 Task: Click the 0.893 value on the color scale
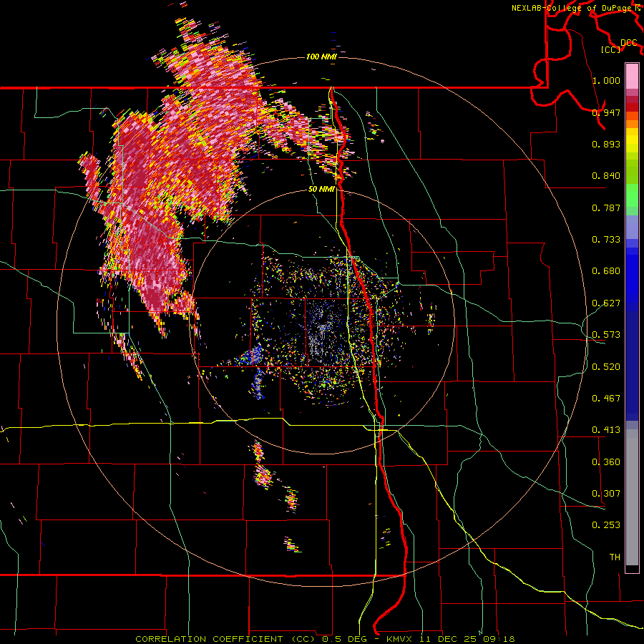(606, 144)
